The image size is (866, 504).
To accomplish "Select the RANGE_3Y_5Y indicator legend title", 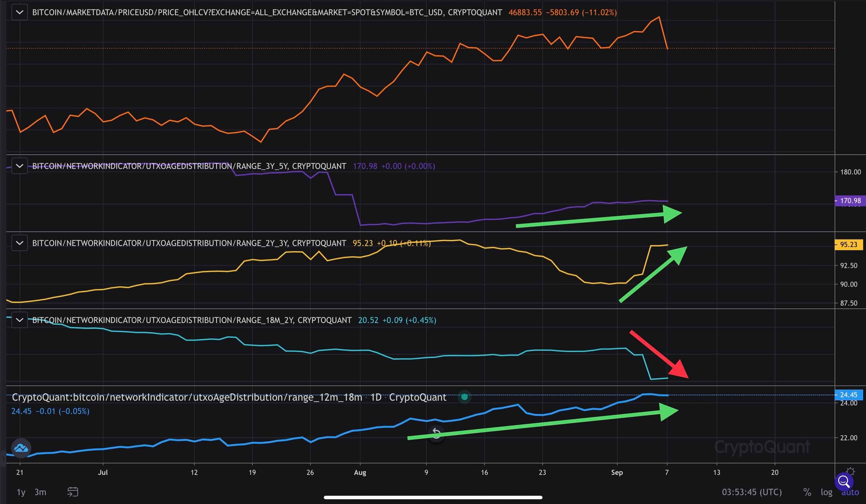I will [189, 166].
